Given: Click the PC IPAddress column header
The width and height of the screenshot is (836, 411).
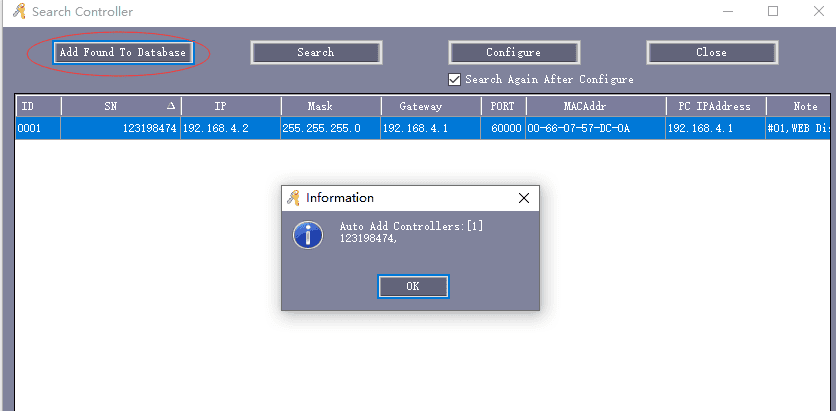Looking at the screenshot, I should (715, 106).
